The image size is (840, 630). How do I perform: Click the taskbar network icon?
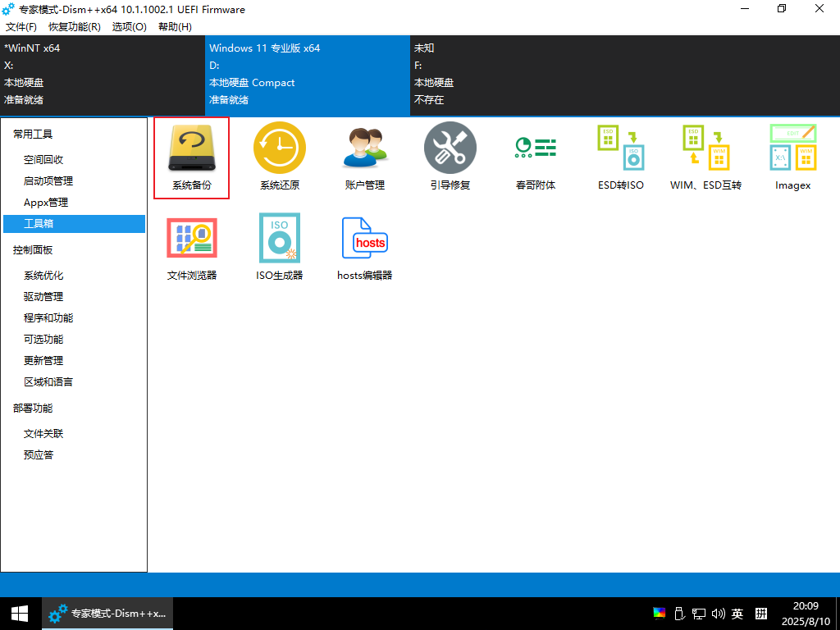point(699,614)
